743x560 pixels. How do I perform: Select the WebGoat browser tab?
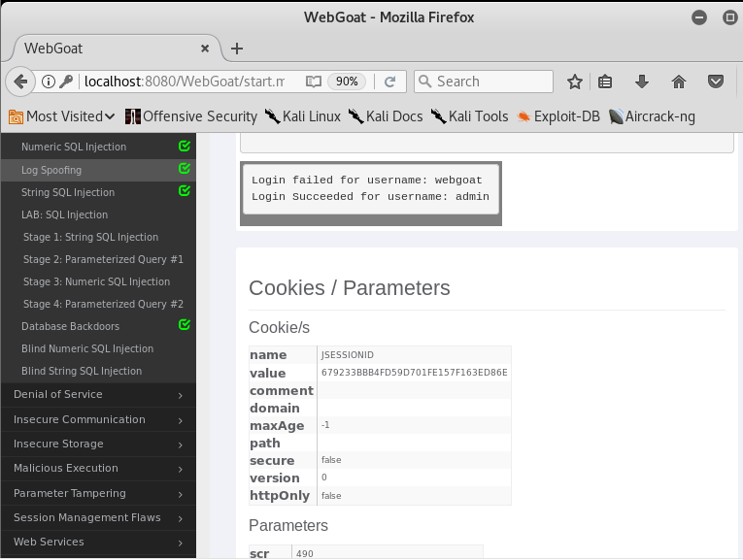[107, 49]
